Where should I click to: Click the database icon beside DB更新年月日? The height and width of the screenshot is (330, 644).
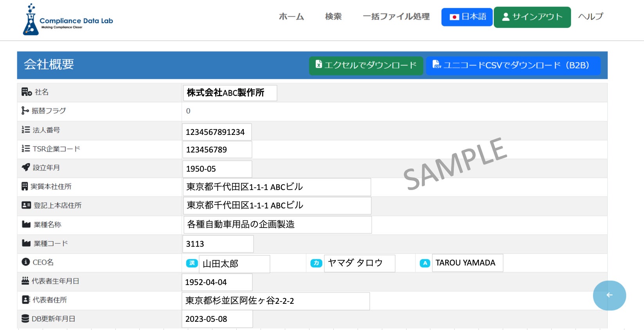click(25, 318)
